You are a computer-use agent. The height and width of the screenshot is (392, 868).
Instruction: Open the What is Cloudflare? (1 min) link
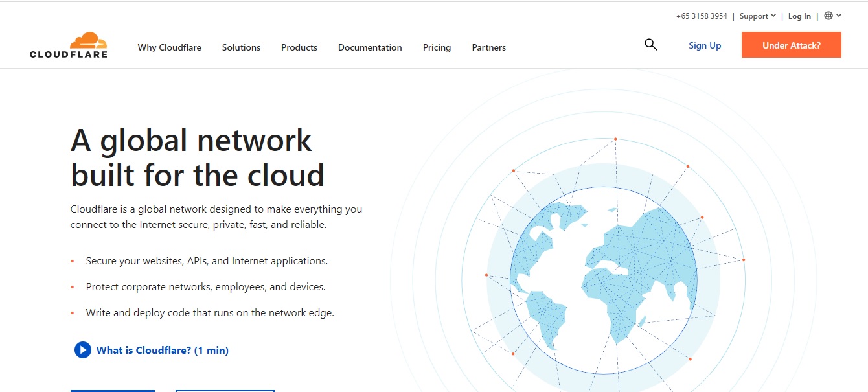pyautogui.click(x=163, y=351)
